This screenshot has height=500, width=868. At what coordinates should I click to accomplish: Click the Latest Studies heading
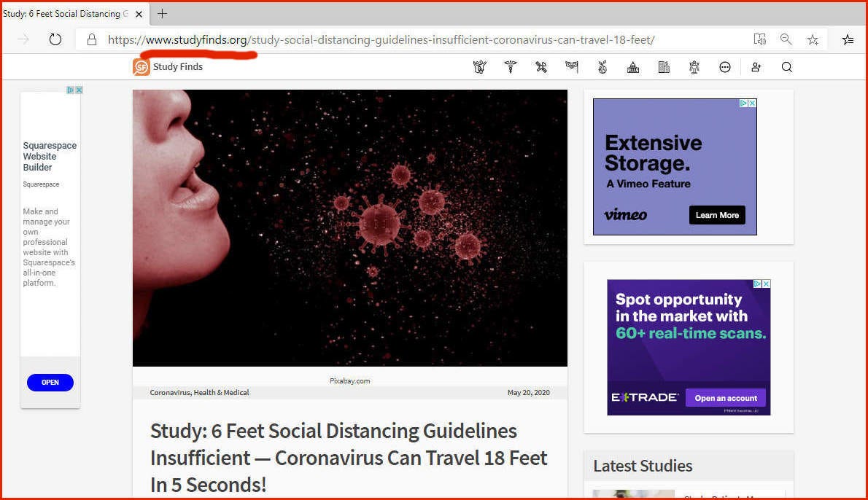click(x=643, y=466)
